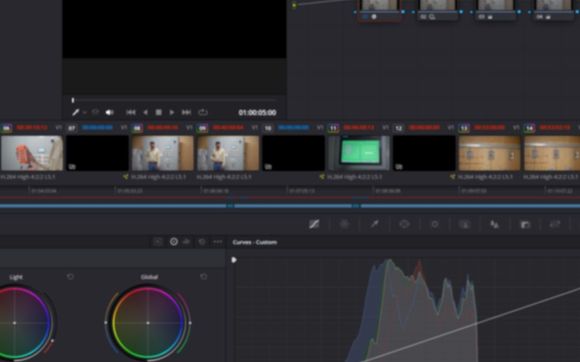Play the clip in reverse
The width and height of the screenshot is (580, 362).
145,112
